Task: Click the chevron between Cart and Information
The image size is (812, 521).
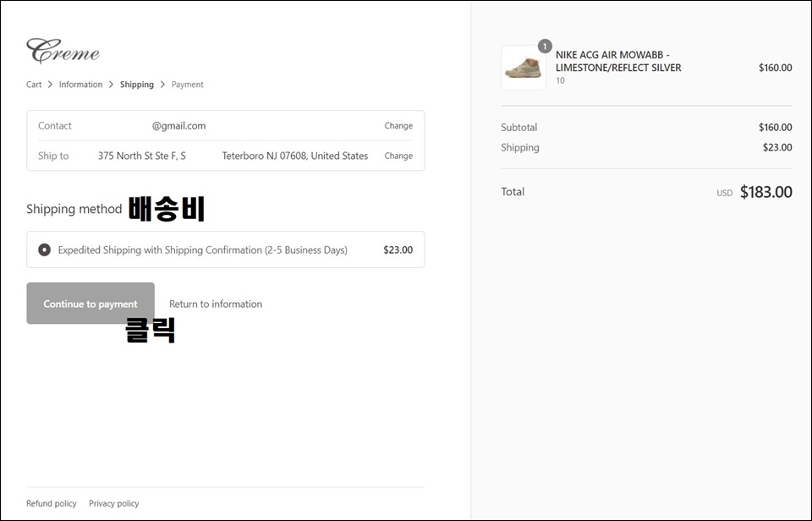Action: coord(50,85)
